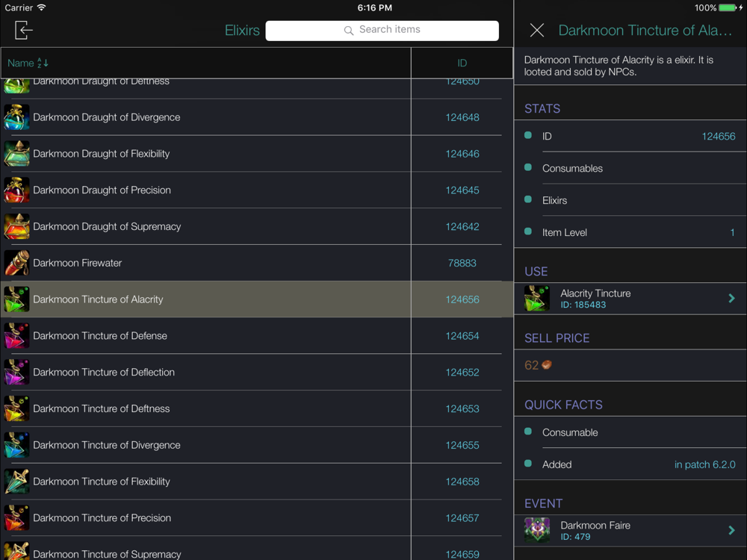Click the Darkmoon Tincture of Flexibility icon
Screen dimensions: 747x560
(x=16, y=482)
